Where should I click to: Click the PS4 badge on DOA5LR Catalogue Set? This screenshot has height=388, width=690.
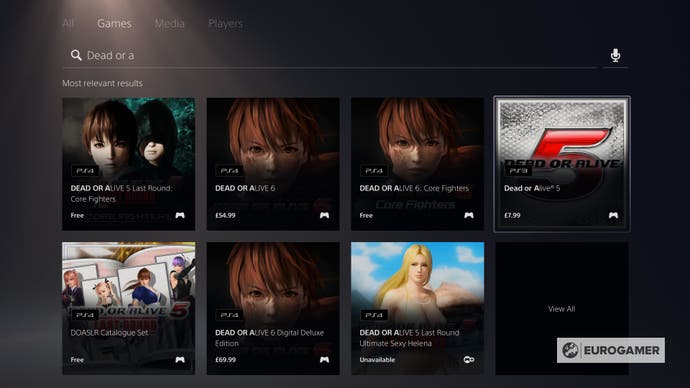[x=85, y=315]
